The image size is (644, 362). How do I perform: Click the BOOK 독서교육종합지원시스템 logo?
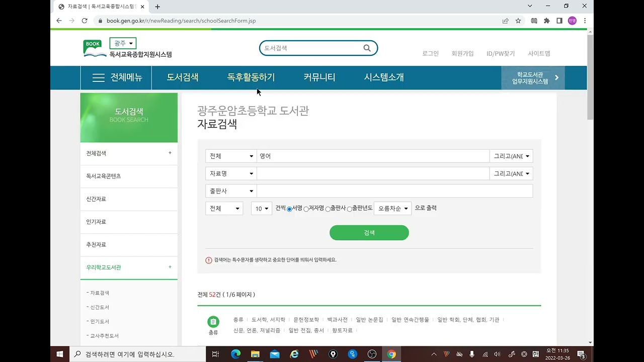(128, 49)
